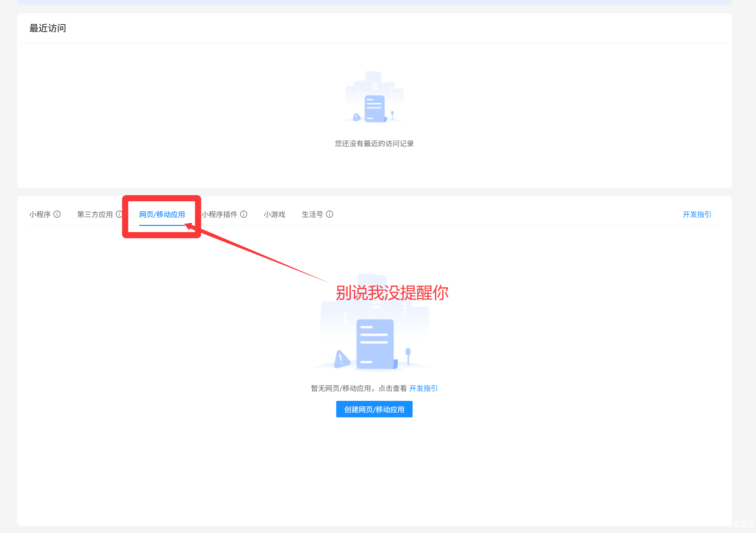The height and width of the screenshot is (533, 756).
Task: Open the 小游戏 tab
Action: click(274, 215)
